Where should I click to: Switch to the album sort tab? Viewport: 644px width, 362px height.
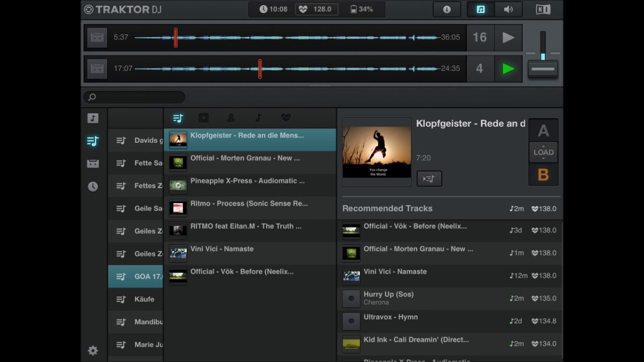click(203, 118)
